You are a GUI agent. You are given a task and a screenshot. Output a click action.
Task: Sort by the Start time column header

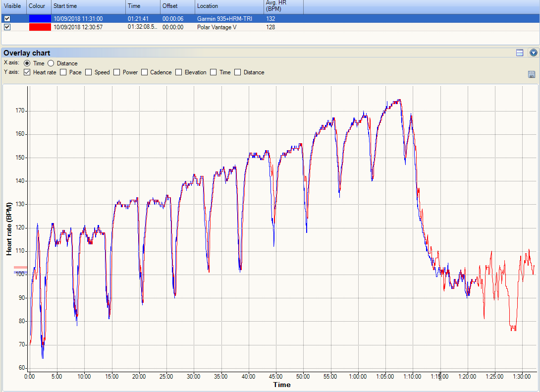click(x=88, y=6)
